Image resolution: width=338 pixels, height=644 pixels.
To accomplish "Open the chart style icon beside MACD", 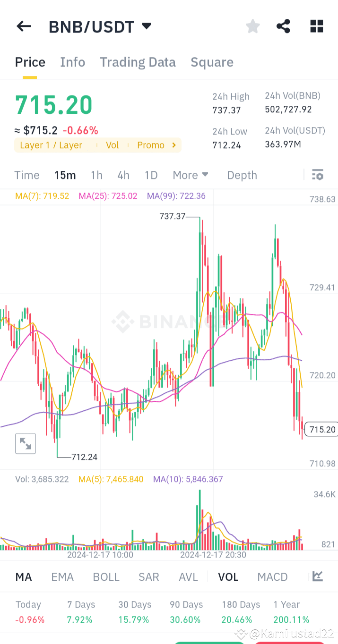I will 317,576.
